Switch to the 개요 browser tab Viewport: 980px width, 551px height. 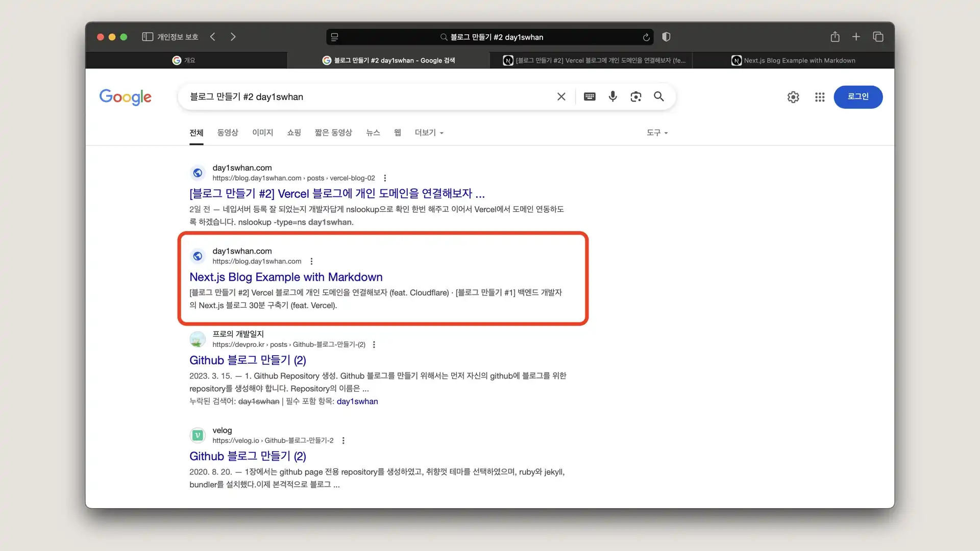coord(186,60)
